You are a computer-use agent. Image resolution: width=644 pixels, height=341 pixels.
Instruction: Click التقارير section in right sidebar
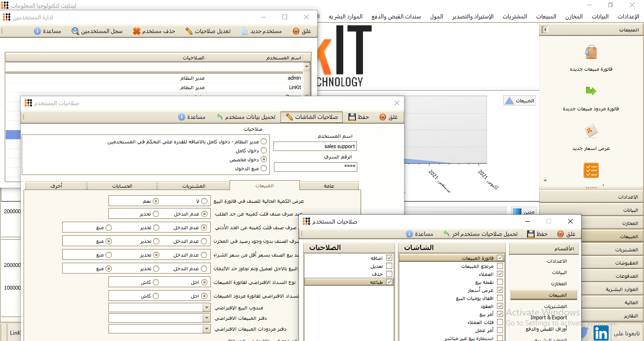(x=591, y=316)
